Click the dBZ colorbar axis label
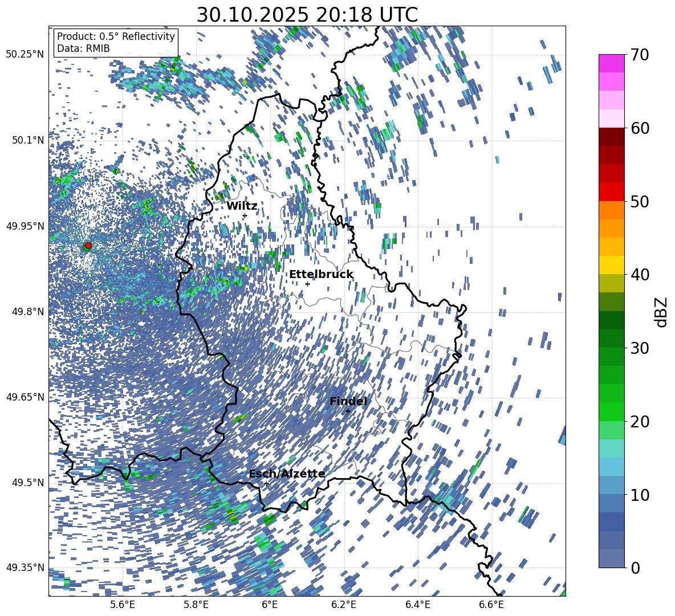 662,312
